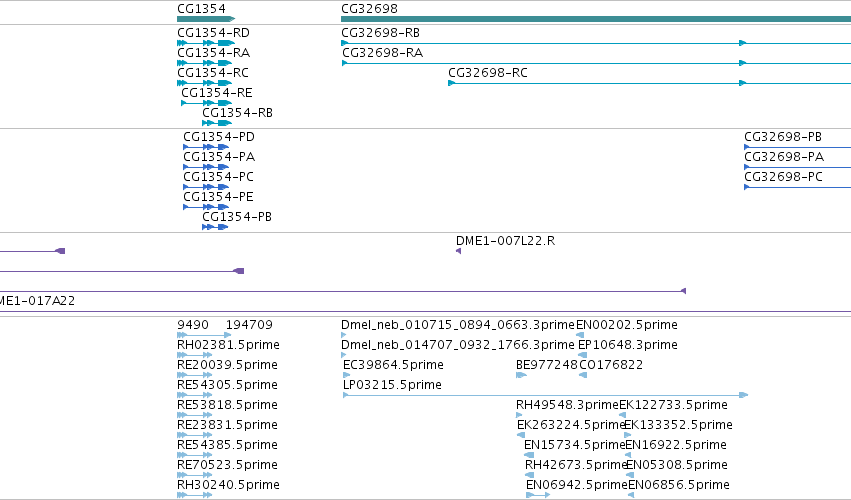
Task: Click the CG1354-PB protein glyph
Action: [x=215, y=227]
